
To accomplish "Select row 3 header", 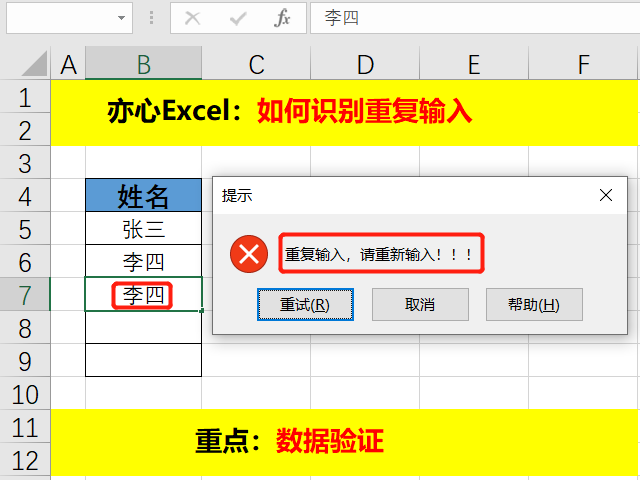I will (25, 162).
